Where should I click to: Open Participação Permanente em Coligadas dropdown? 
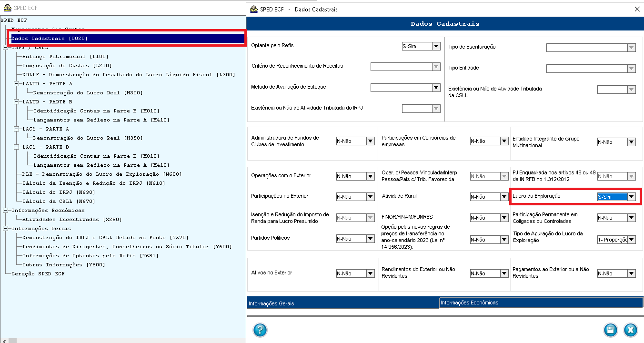632,218
